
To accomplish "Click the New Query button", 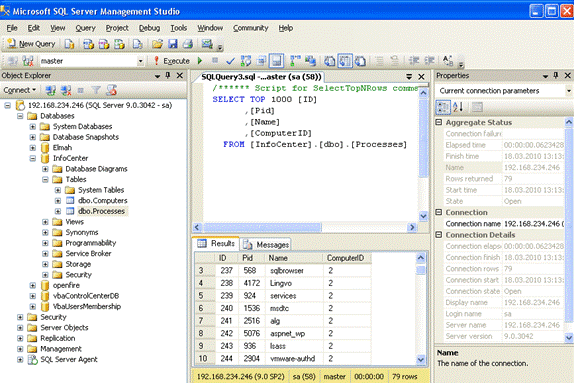I will pyautogui.click(x=31, y=44).
